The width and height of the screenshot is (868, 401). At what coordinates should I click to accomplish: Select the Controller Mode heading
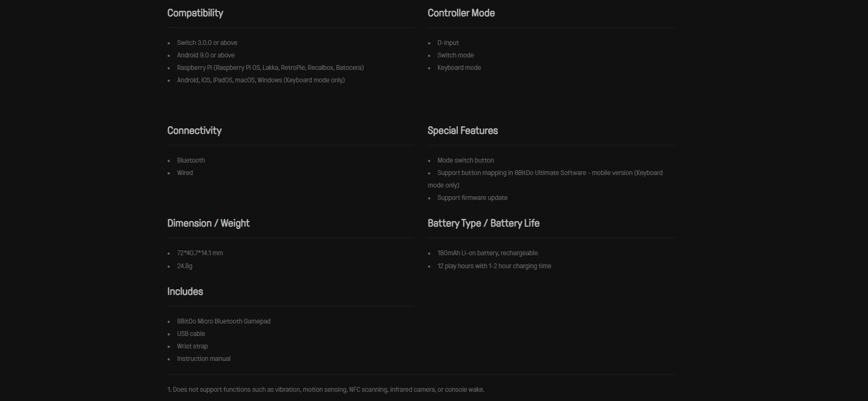pyautogui.click(x=461, y=13)
